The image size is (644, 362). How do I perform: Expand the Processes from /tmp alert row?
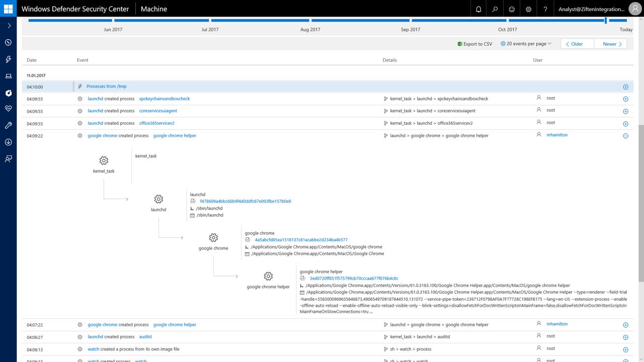coord(626,86)
